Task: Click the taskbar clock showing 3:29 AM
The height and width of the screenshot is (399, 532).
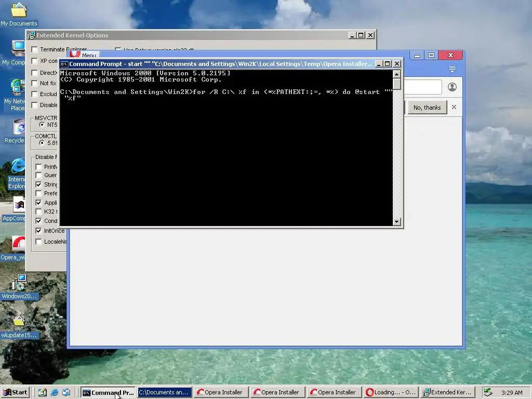Action: [512, 393]
